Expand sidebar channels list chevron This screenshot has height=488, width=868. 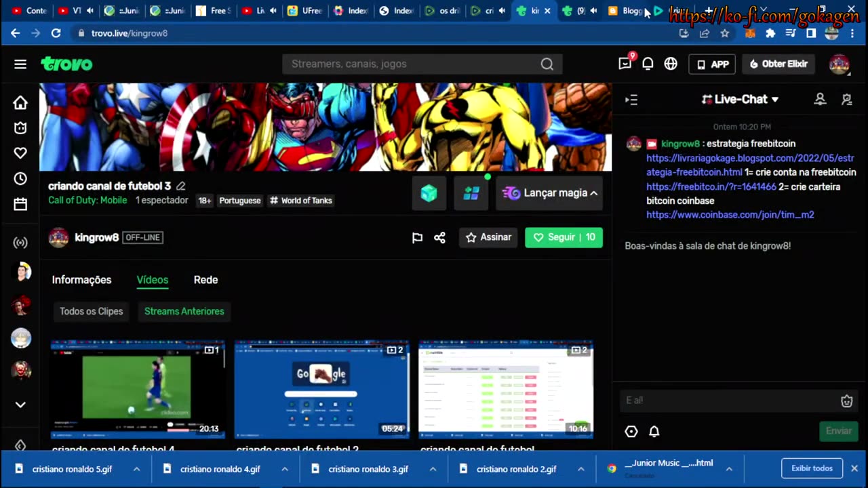click(x=20, y=405)
